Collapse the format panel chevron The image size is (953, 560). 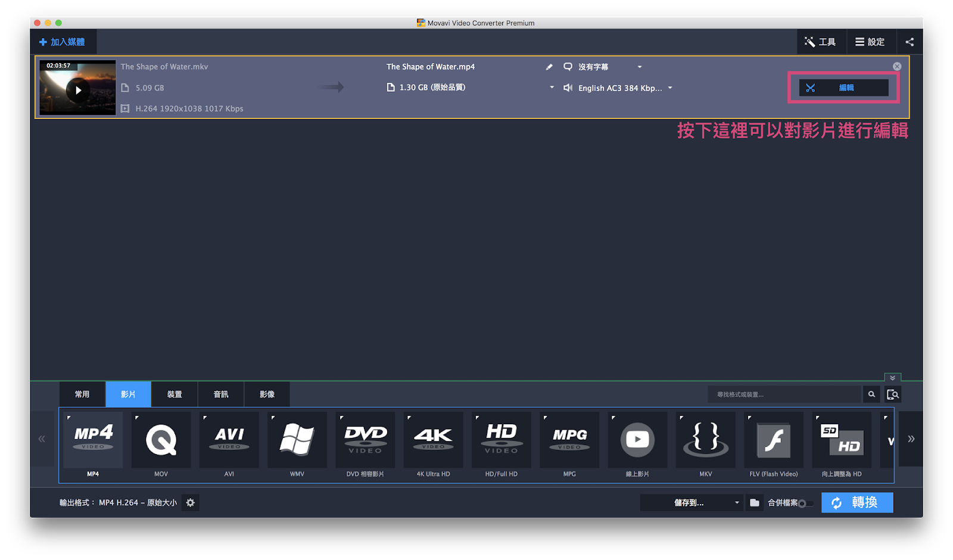coord(892,378)
